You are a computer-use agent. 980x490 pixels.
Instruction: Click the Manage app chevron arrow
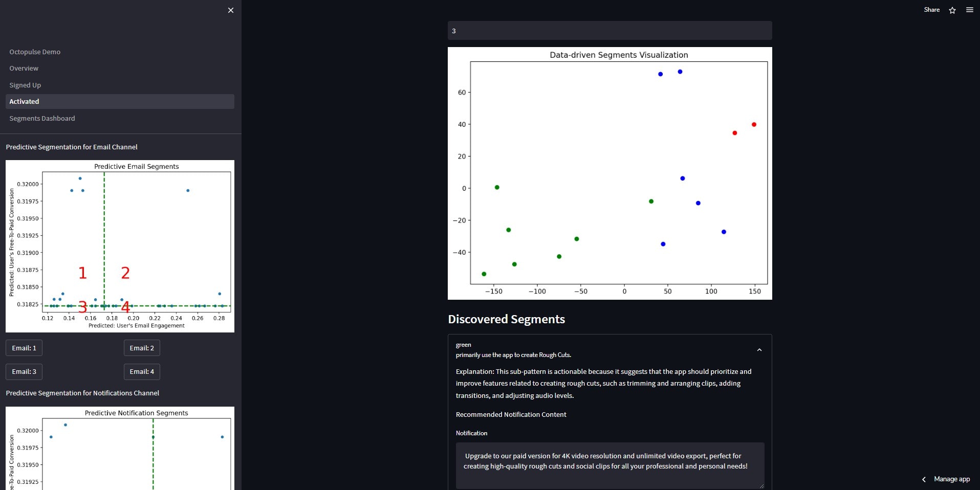(x=924, y=479)
